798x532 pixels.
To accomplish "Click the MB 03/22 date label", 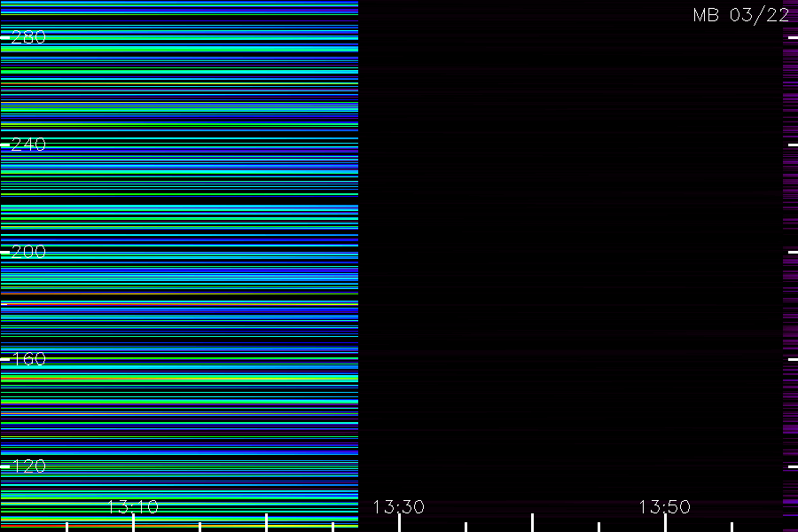I will [x=741, y=15].
